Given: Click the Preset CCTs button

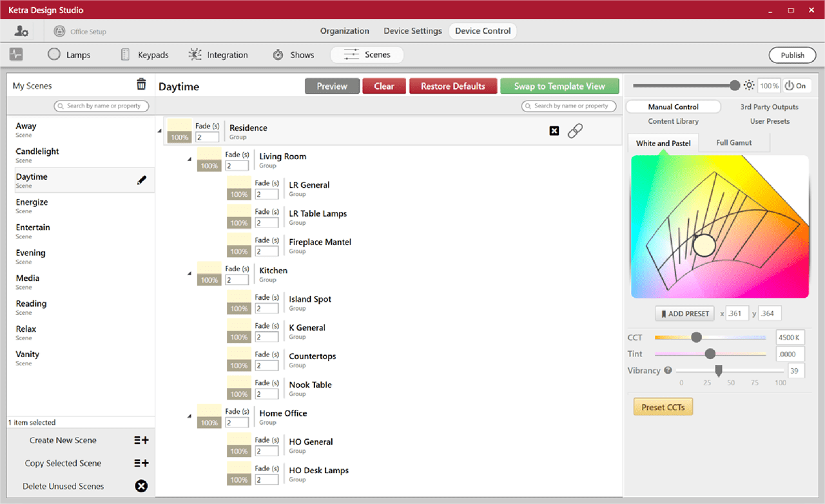Looking at the screenshot, I should pyautogui.click(x=663, y=407).
